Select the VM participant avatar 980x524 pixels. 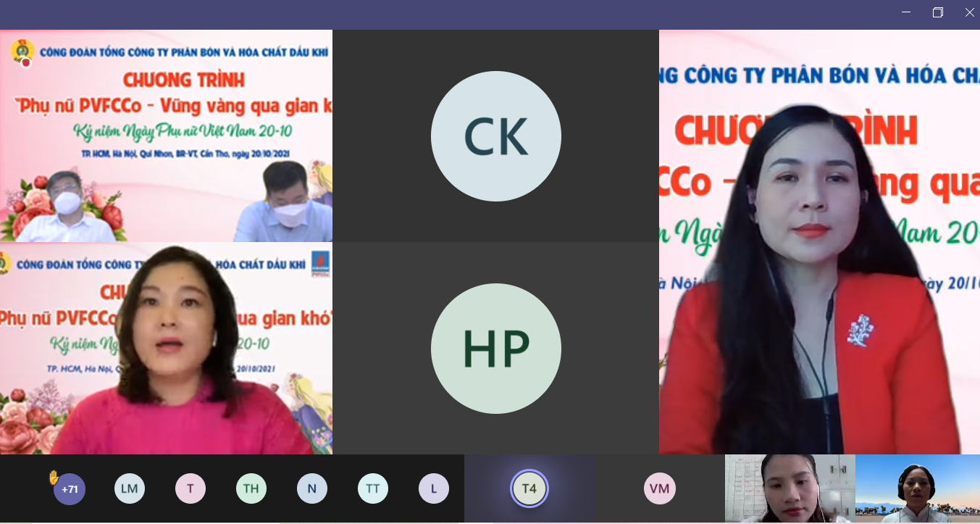[660, 488]
